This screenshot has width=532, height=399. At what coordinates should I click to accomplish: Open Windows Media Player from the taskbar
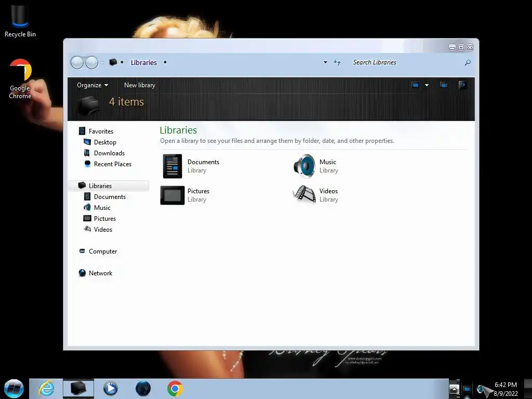110,389
